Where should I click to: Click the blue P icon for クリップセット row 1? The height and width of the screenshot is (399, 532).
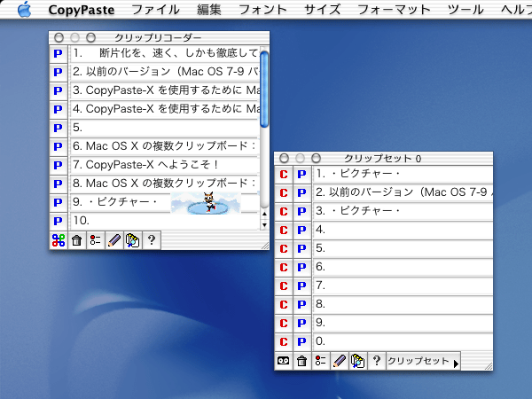(x=301, y=175)
